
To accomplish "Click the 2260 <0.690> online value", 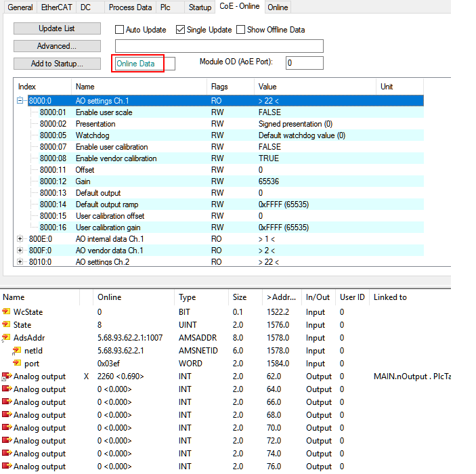I will click(x=121, y=376).
